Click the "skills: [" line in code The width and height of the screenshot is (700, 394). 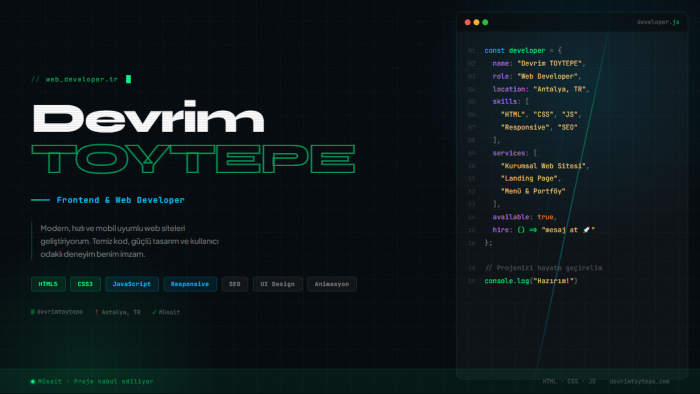click(511, 102)
